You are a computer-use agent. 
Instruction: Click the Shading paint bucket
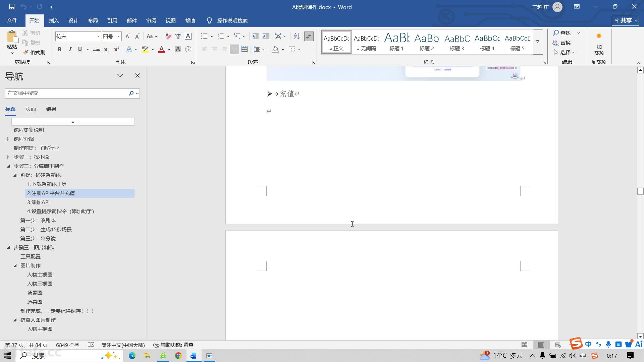pyautogui.click(x=275, y=49)
